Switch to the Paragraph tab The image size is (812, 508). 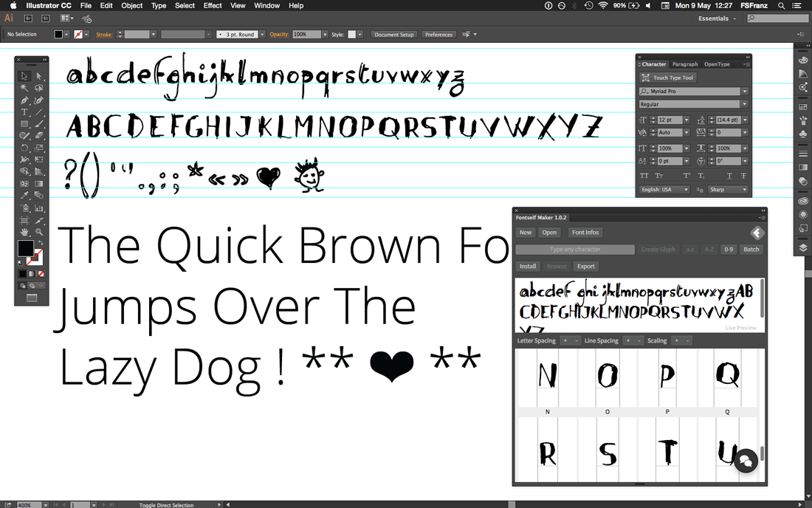[684, 64]
